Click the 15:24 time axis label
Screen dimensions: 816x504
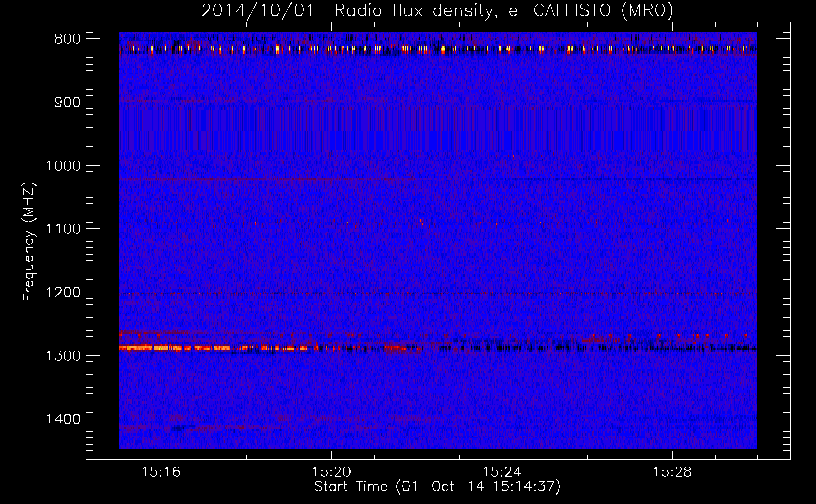coord(502,472)
